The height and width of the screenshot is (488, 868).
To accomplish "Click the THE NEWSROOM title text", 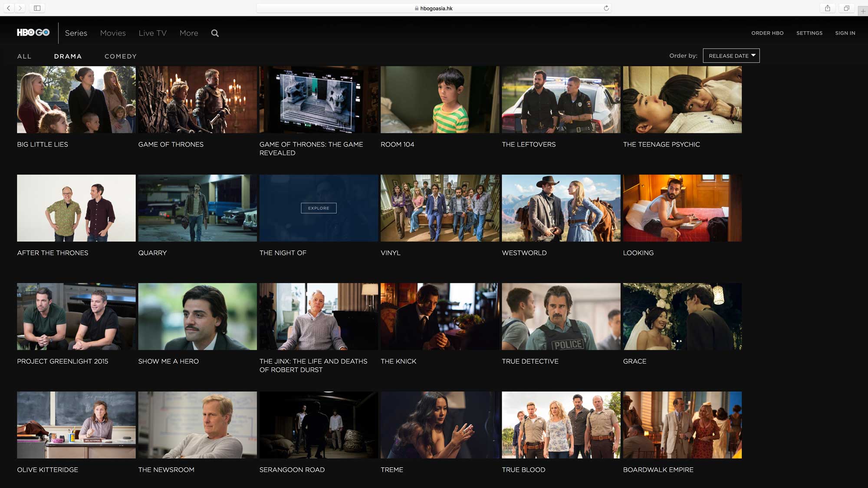I will (x=166, y=470).
